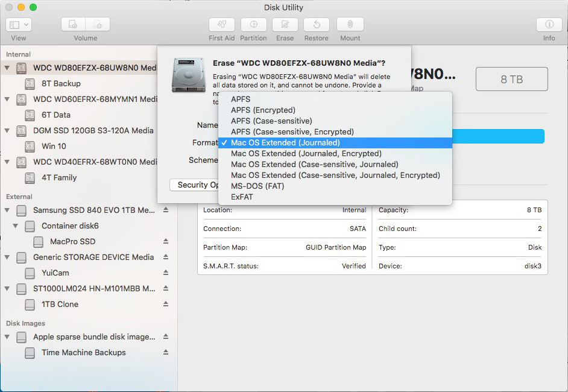Click the 'GUID Partition Map' value
This screenshot has height=392, width=568.
point(336,247)
